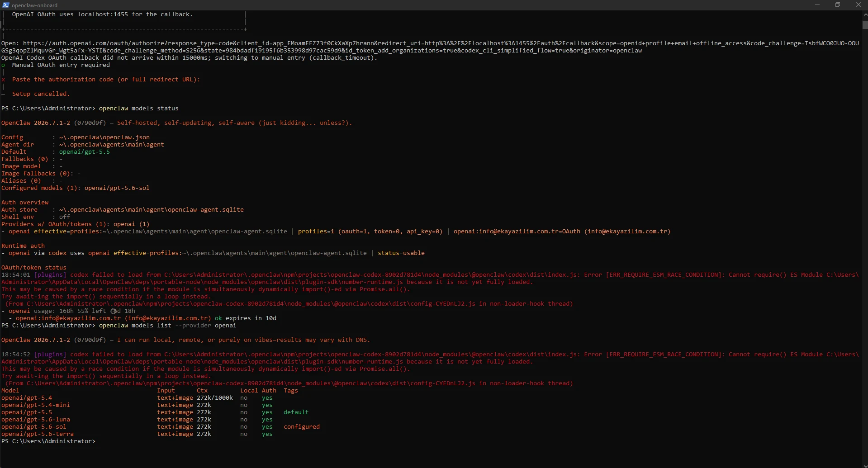The height and width of the screenshot is (468, 868).
Task: Click 'Paste the authorization code' prompt
Action: [106, 80]
